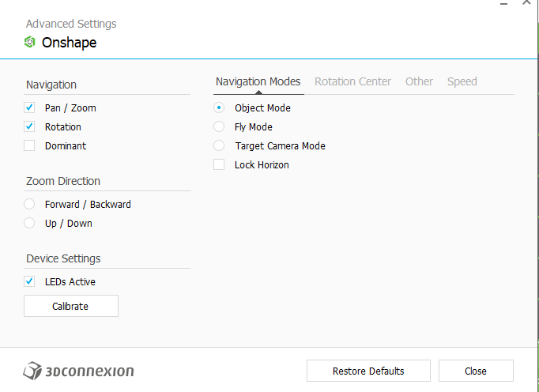The width and height of the screenshot is (539, 392).
Task: Select Up / Down zoom direction
Action: [29, 223]
